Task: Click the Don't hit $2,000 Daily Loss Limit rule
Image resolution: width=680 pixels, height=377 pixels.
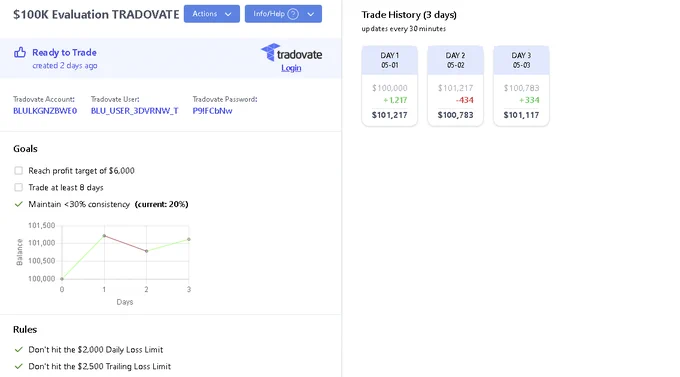Action: (95, 350)
